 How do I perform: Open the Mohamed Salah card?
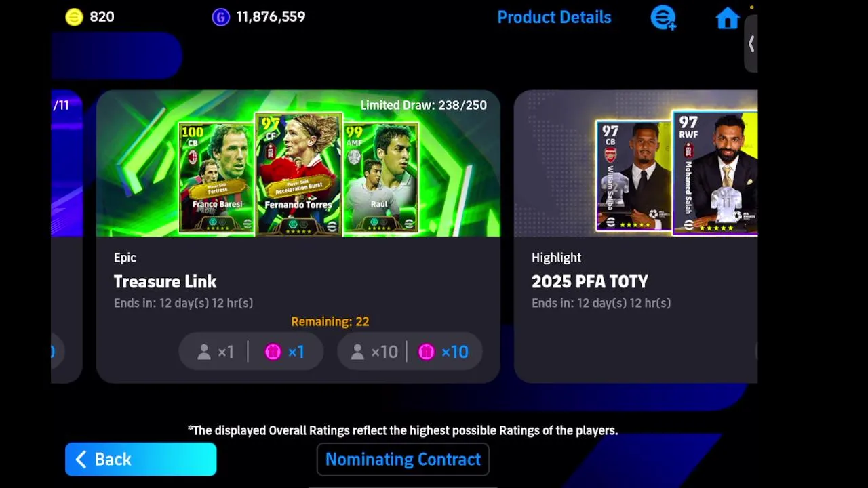tap(715, 174)
